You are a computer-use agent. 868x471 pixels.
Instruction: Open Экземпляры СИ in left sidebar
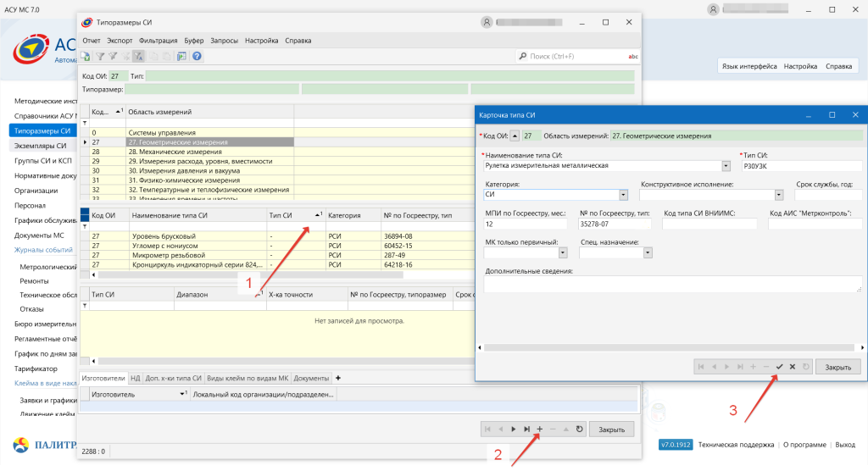(x=41, y=146)
